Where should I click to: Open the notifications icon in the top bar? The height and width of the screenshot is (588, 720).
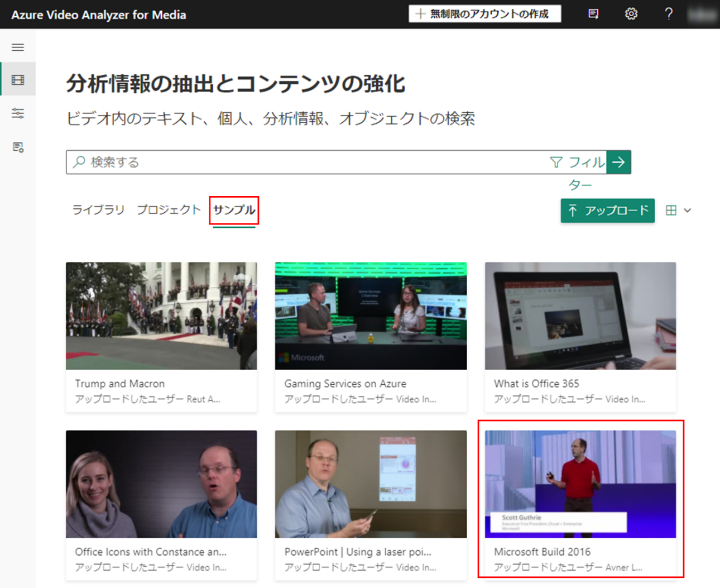point(593,14)
